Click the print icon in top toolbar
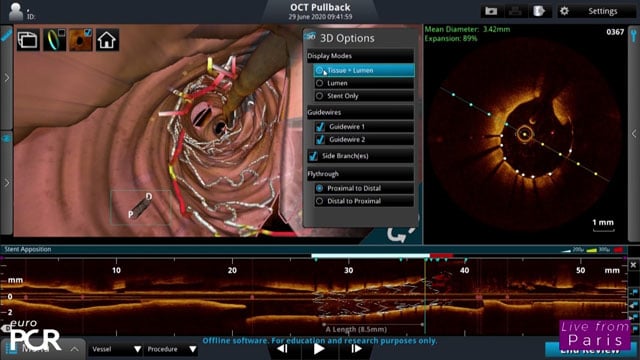 [515, 11]
